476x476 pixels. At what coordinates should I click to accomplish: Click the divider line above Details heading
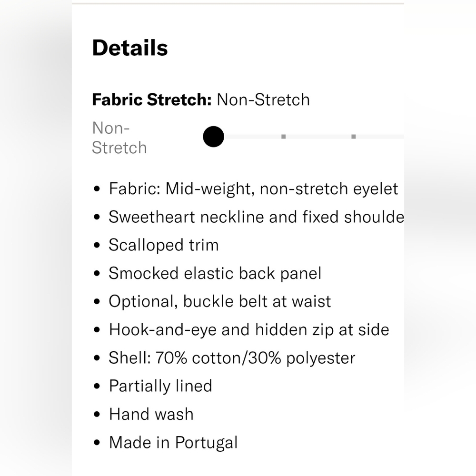(238, 3)
